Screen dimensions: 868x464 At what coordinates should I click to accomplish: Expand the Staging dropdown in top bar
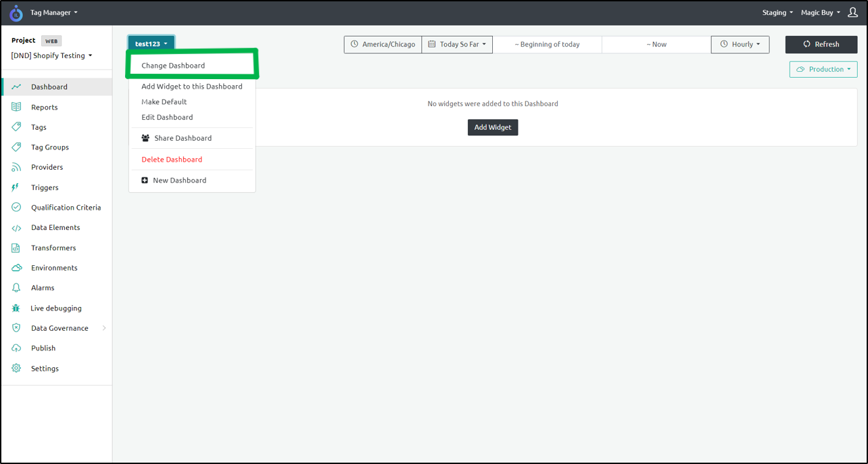coord(777,12)
